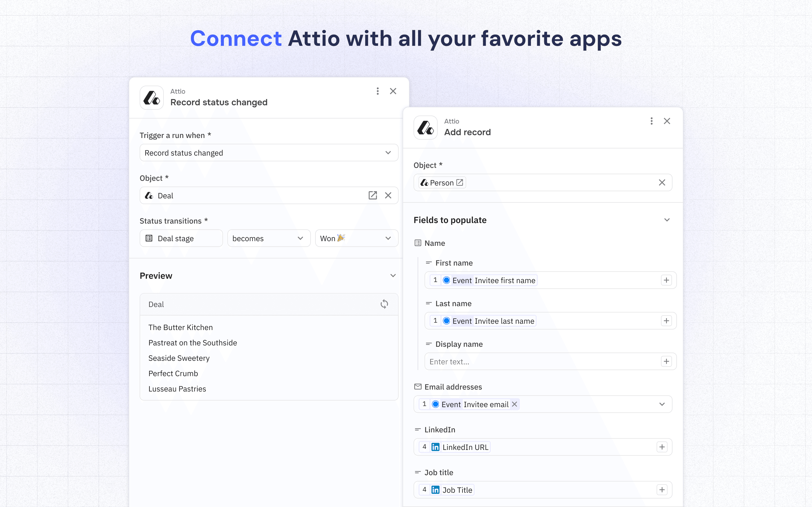The width and height of the screenshot is (812, 507).
Task: Collapse the Fields to populate section
Action: click(x=667, y=220)
